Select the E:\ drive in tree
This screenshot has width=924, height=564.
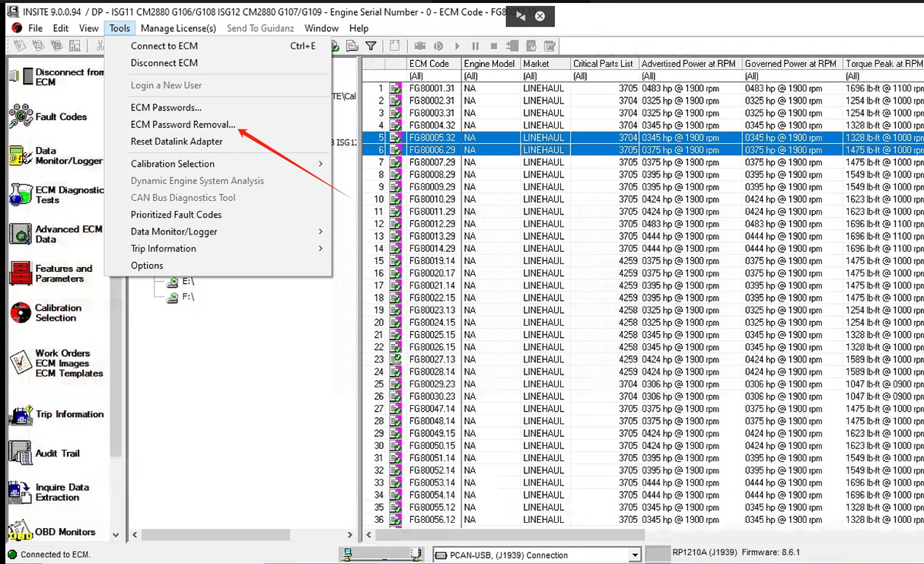click(187, 282)
